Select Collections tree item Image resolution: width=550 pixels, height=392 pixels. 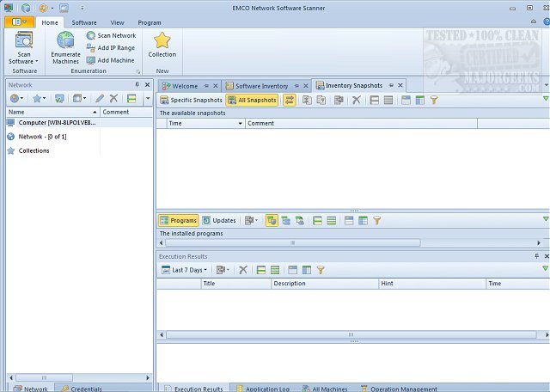tap(34, 150)
